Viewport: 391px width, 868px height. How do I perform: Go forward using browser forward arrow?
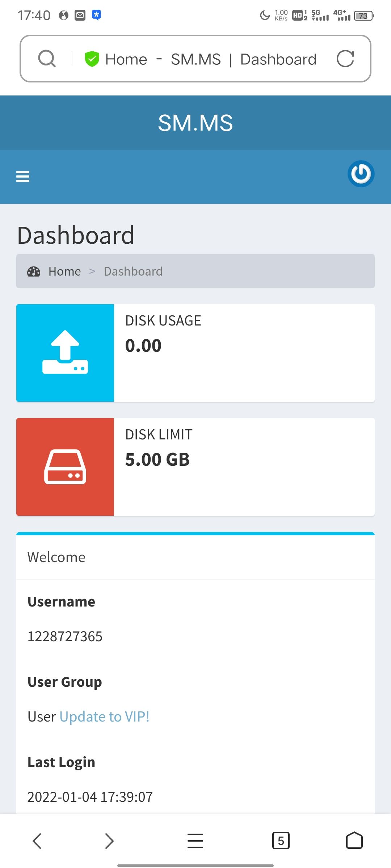tap(109, 841)
